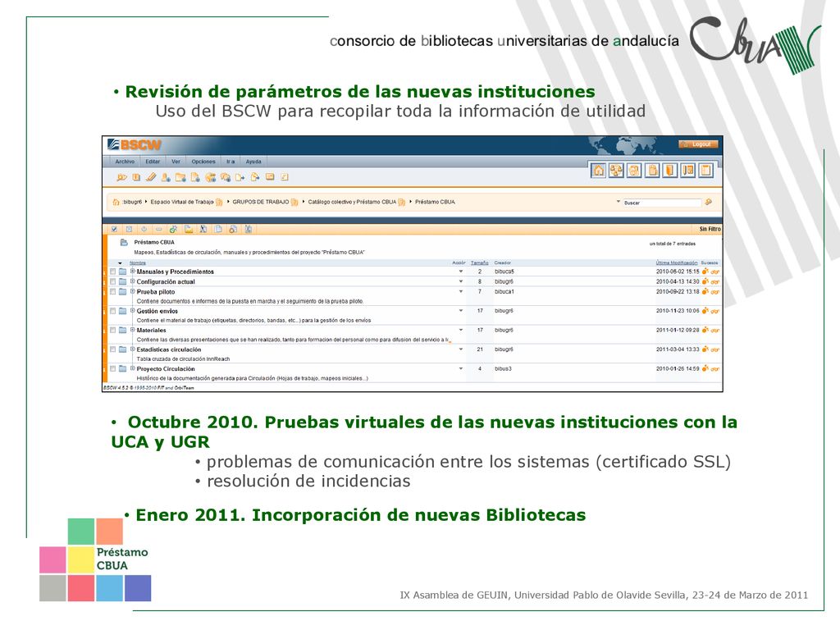Click the scissors cut icon in the action bar
The height and width of the screenshot is (630, 840).
203,230
